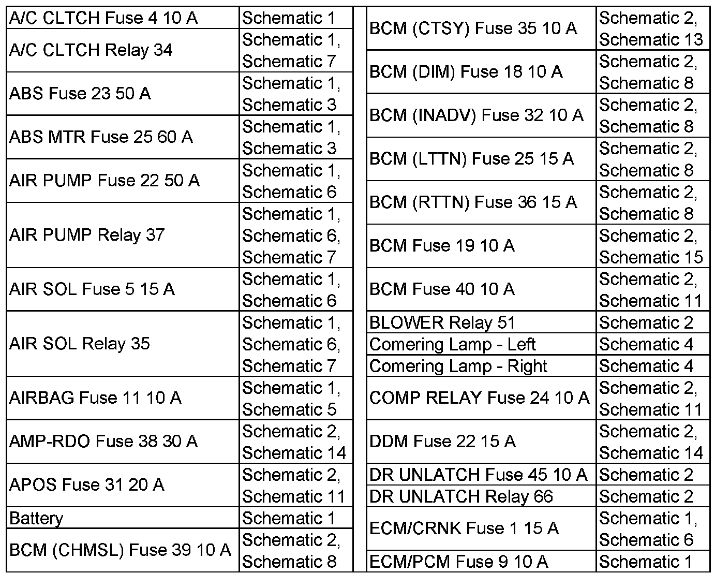Select the DR UNLATCH Relay 66 entry
The width and height of the screenshot is (715, 588).
point(461,497)
